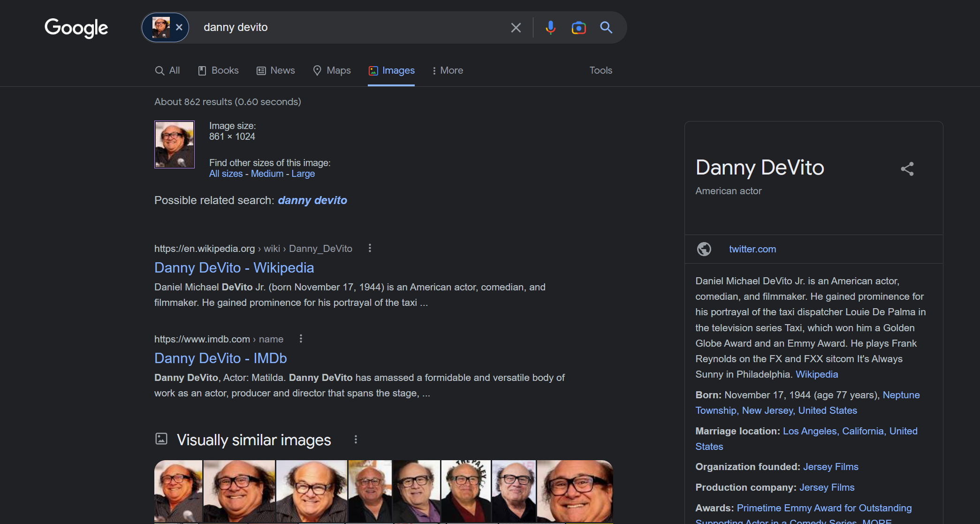This screenshot has width=980, height=524.
Task: Open the Tools options
Action: pyautogui.click(x=600, y=70)
